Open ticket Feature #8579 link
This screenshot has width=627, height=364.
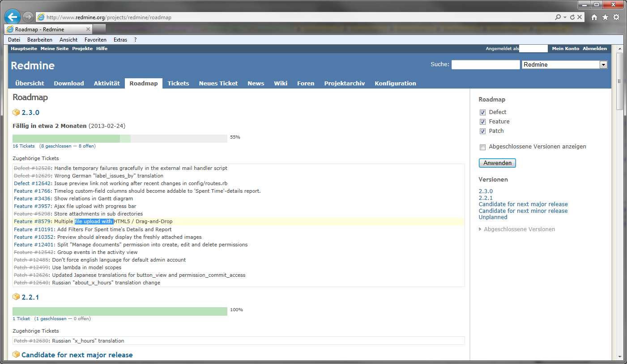32,221
